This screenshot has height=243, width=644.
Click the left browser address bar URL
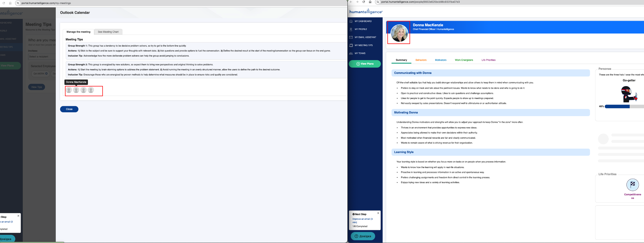coord(46,3)
